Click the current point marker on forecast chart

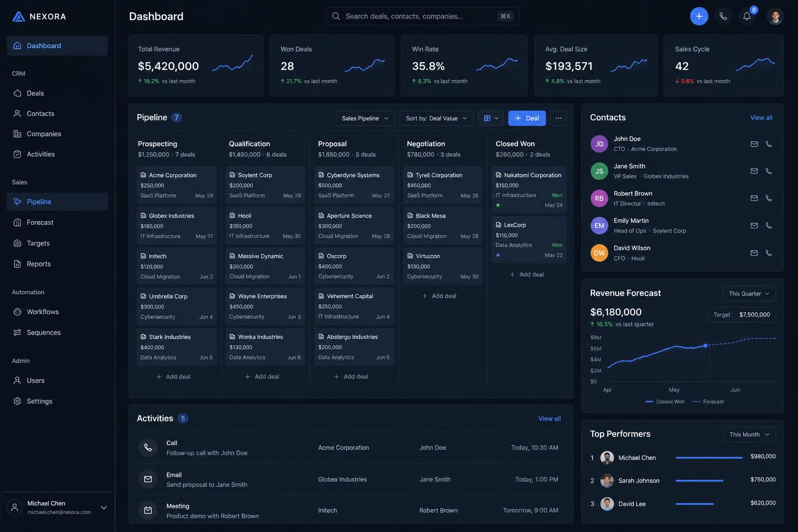click(x=706, y=345)
